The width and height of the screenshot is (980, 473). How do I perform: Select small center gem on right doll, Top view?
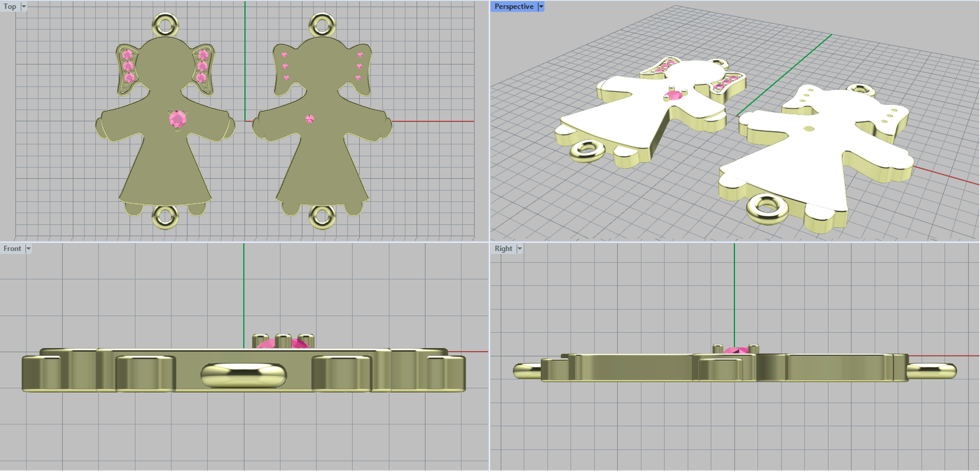[309, 119]
